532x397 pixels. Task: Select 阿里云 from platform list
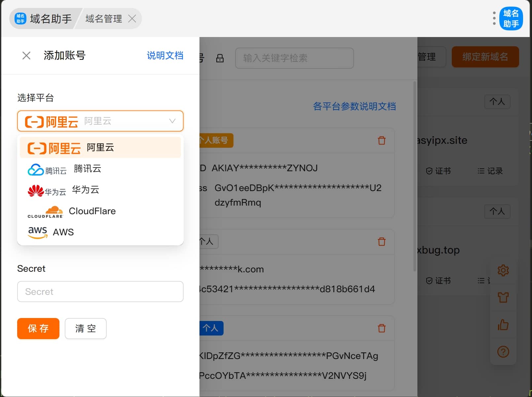(x=100, y=147)
